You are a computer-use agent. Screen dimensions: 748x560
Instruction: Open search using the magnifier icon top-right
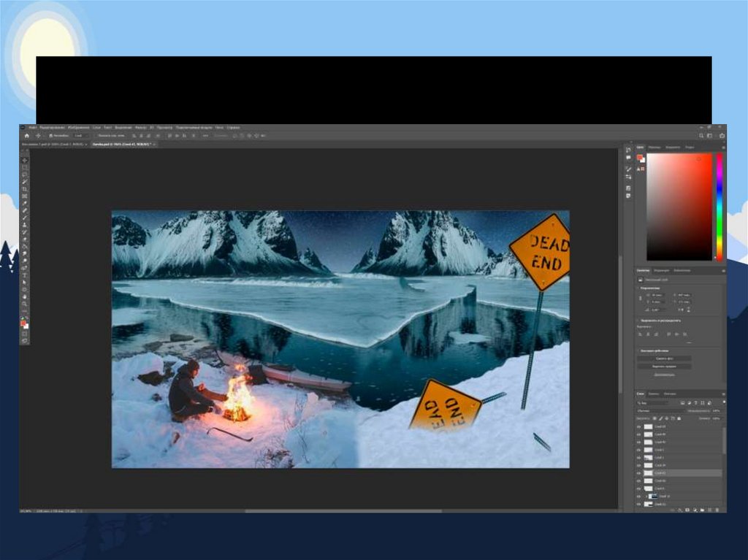click(702, 136)
